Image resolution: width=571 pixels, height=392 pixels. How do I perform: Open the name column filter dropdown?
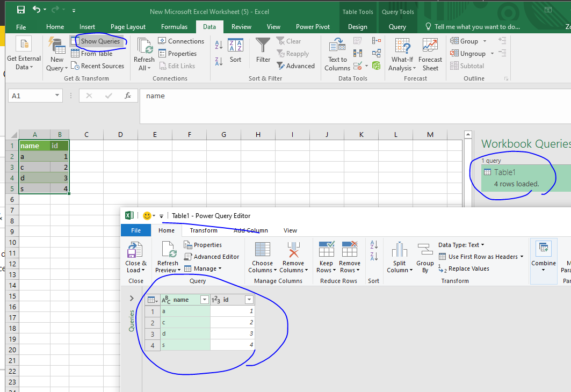pyautogui.click(x=205, y=300)
